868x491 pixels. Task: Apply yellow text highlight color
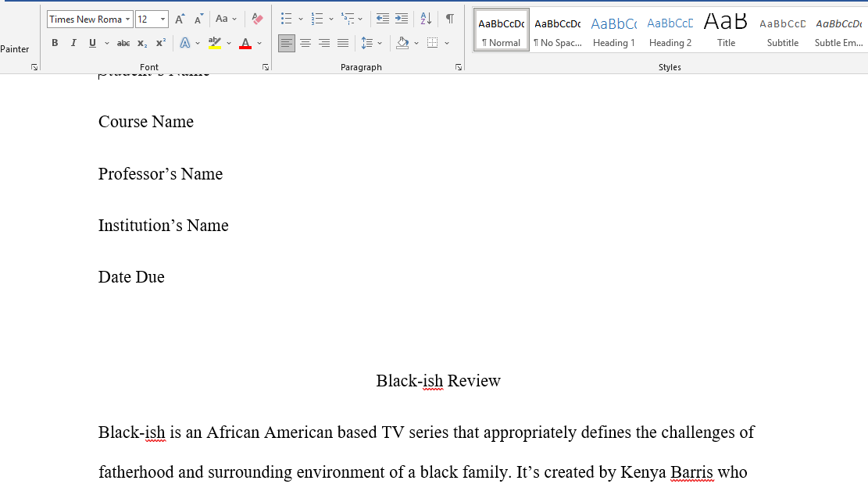(215, 43)
